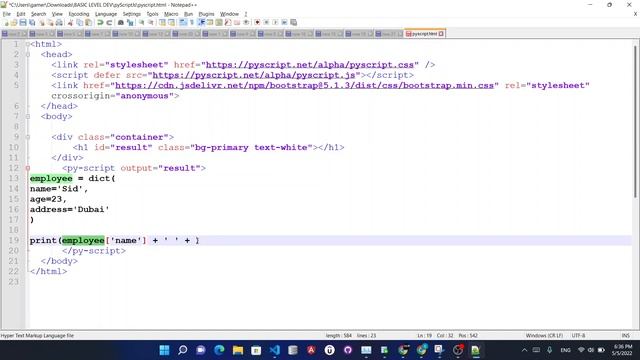Click the Zoom Out toolbar icon

pos(151,22)
